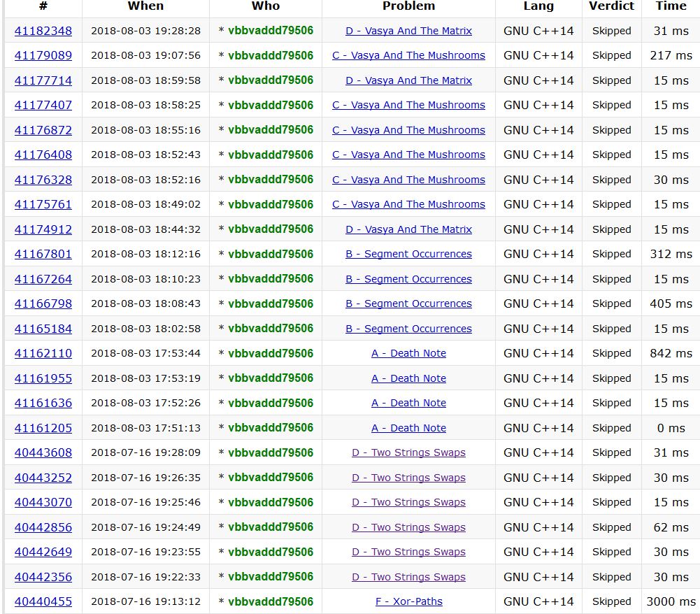Screen dimensions: 700x614
Task: Open submission 41176328
Action: pyautogui.click(x=43, y=180)
